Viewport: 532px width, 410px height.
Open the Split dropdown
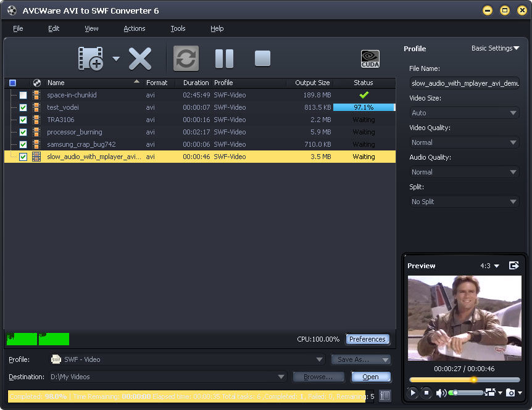464,202
